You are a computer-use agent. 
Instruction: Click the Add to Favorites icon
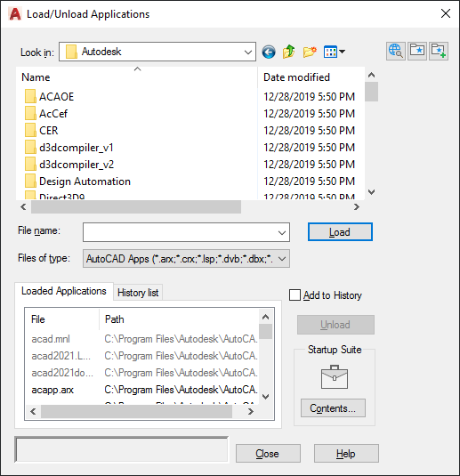(439, 51)
